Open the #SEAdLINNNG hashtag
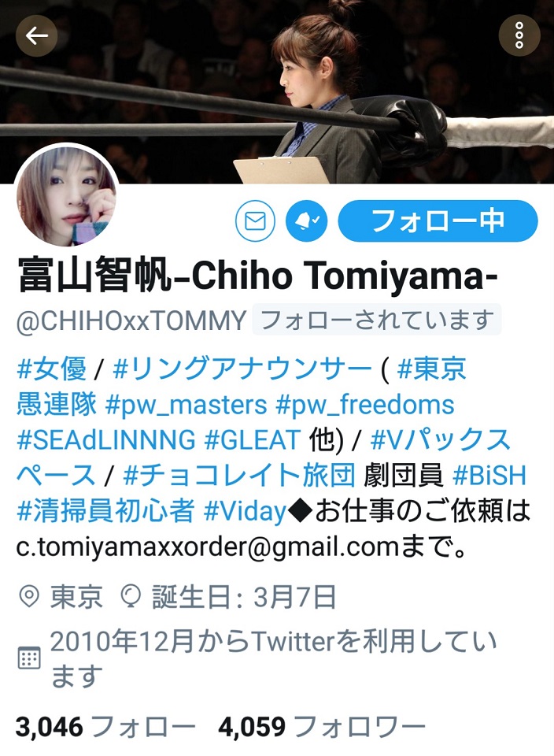The width and height of the screenshot is (554, 756). pos(106,439)
